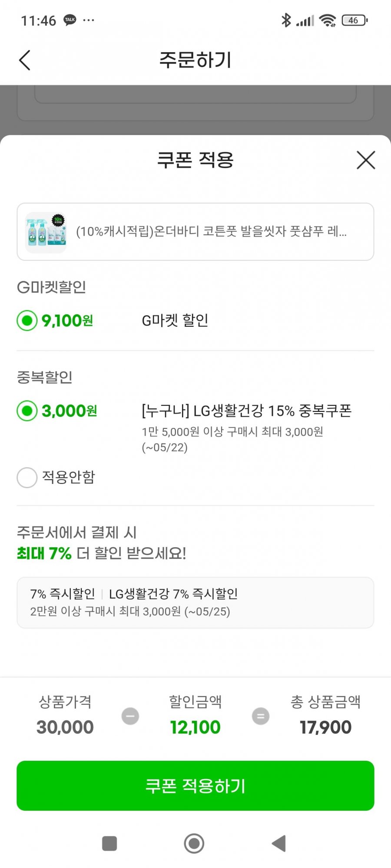Tap the battery indicator icon
The width and height of the screenshot is (391, 868).
[x=355, y=20]
